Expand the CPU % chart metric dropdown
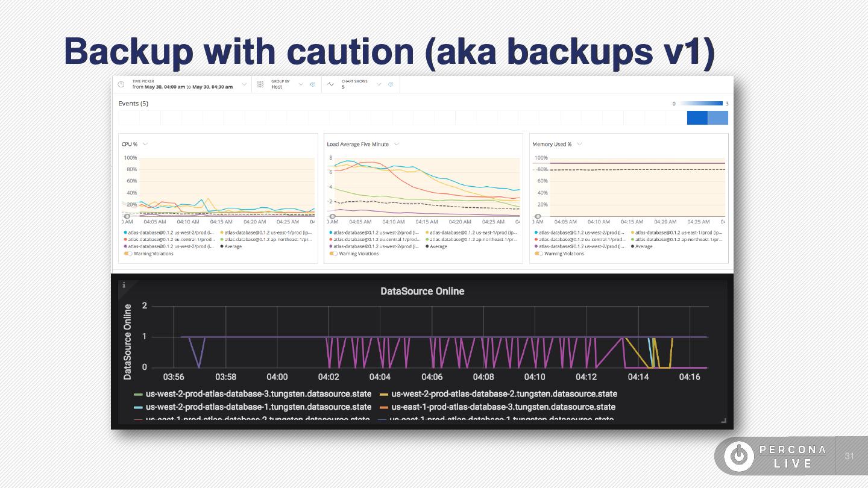This screenshot has width=868, height=488. tap(145, 144)
